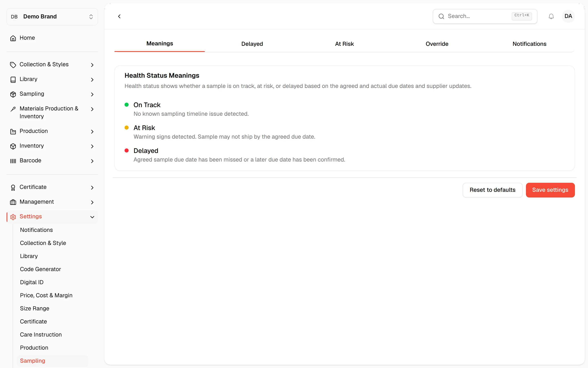Collapse the Settings section chevron
This screenshot has width=588, height=368.
tap(92, 217)
